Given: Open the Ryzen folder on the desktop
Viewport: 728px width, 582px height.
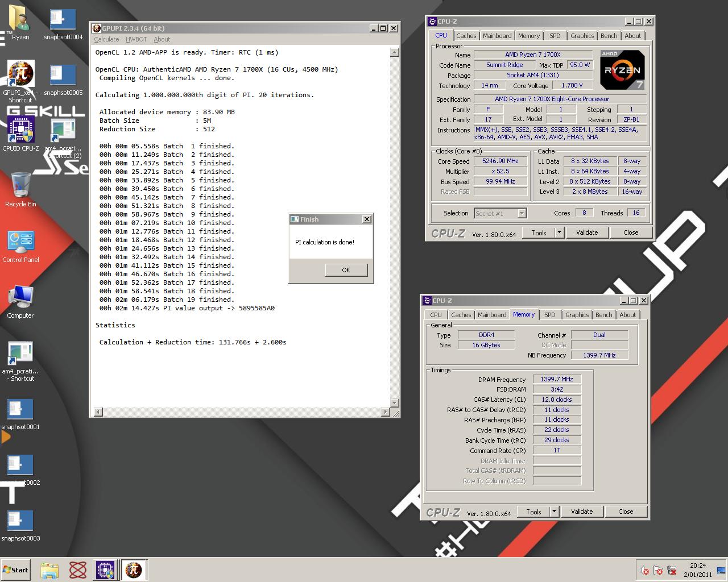Looking at the screenshot, I should coord(20,23).
